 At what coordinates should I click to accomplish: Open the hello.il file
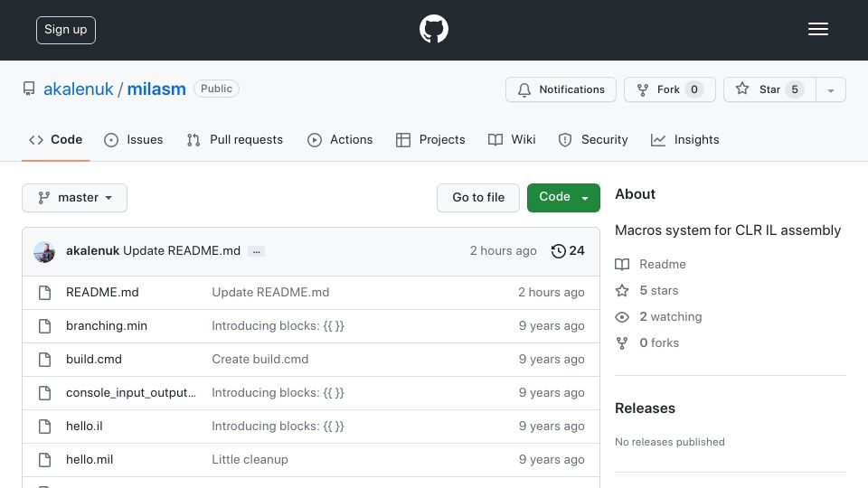[84, 426]
